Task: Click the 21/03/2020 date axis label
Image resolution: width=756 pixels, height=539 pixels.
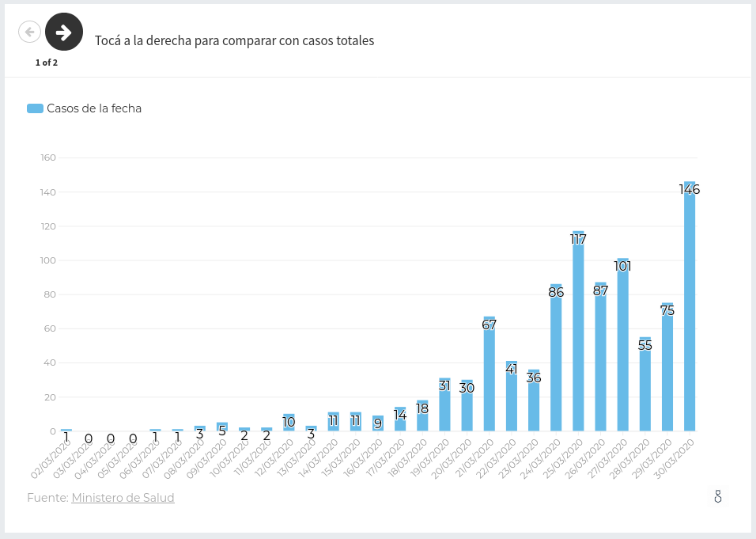Action: (x=474, y=459)
